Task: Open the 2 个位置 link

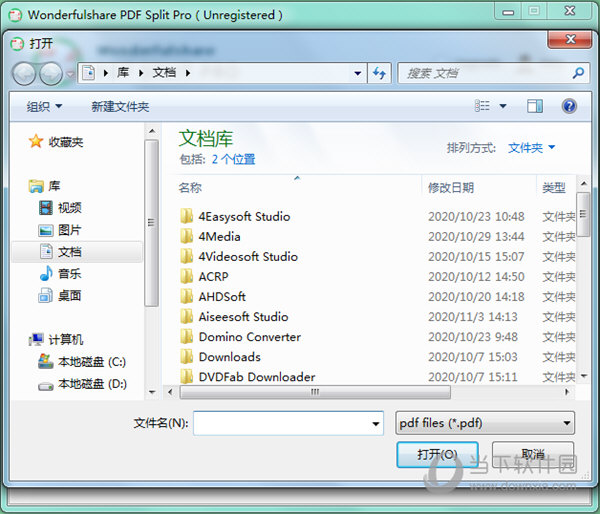Action: point(233,159)
